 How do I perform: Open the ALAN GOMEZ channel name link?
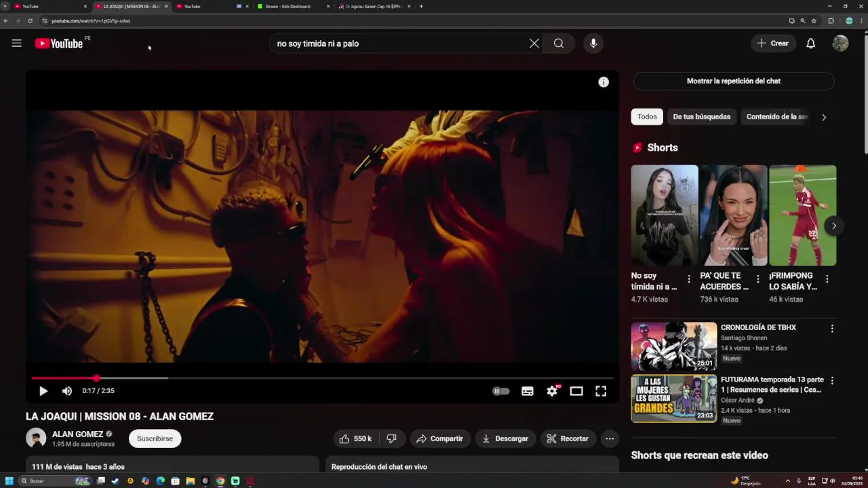[78, 434]
